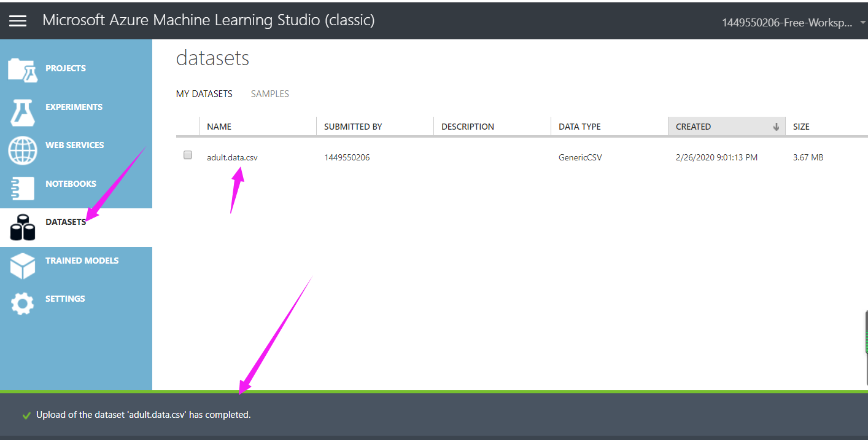
Task: Click the GenericCSV data type cell
Action: click(580, 157)
